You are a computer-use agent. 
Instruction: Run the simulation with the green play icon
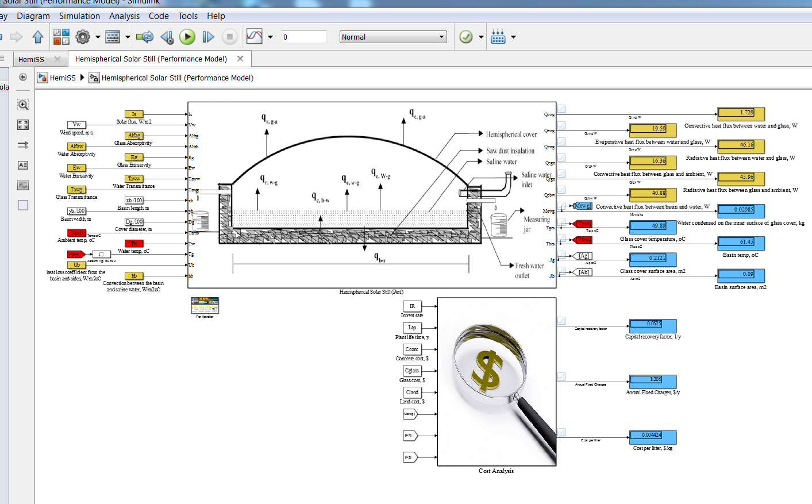coord(187,36)
